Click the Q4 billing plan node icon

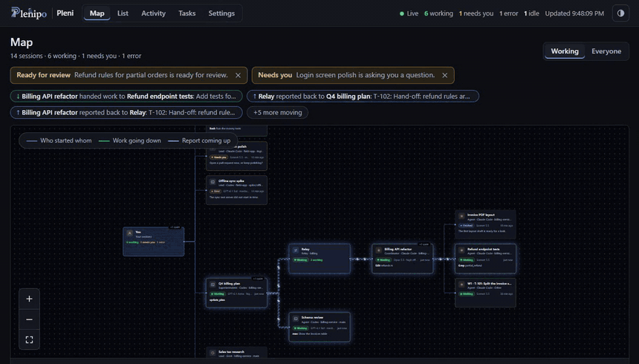click(213, 285)
